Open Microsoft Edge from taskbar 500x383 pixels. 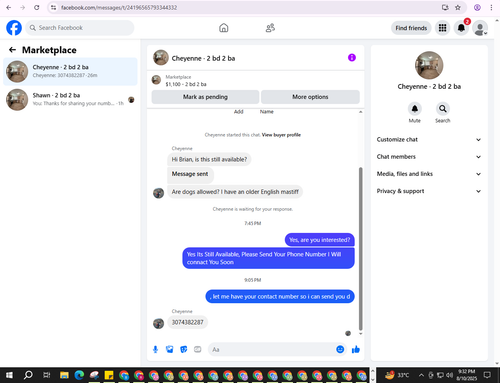[79, 375]
